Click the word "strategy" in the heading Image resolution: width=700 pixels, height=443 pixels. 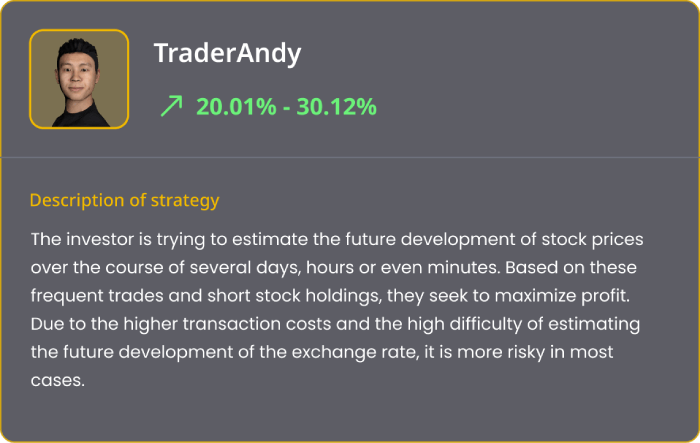[x=184, y=200]
